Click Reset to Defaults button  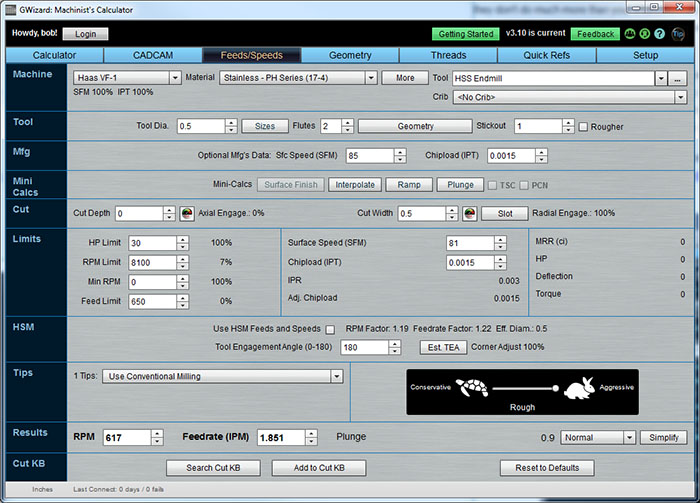coord(547,468)
